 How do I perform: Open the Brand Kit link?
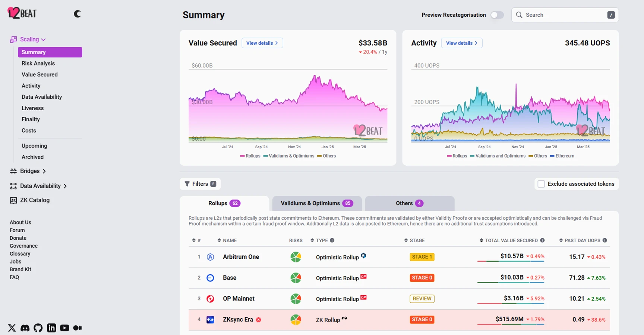pos(20,269)
